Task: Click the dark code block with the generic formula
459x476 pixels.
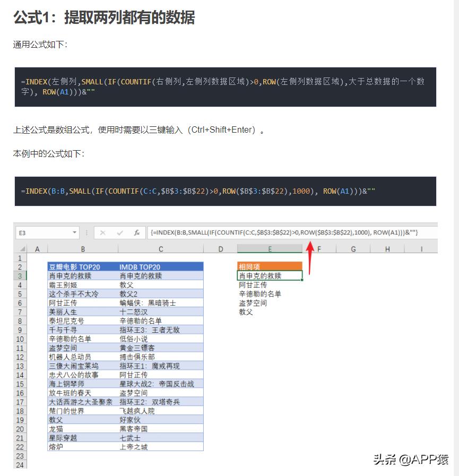Action: click(x=229, y=87)
